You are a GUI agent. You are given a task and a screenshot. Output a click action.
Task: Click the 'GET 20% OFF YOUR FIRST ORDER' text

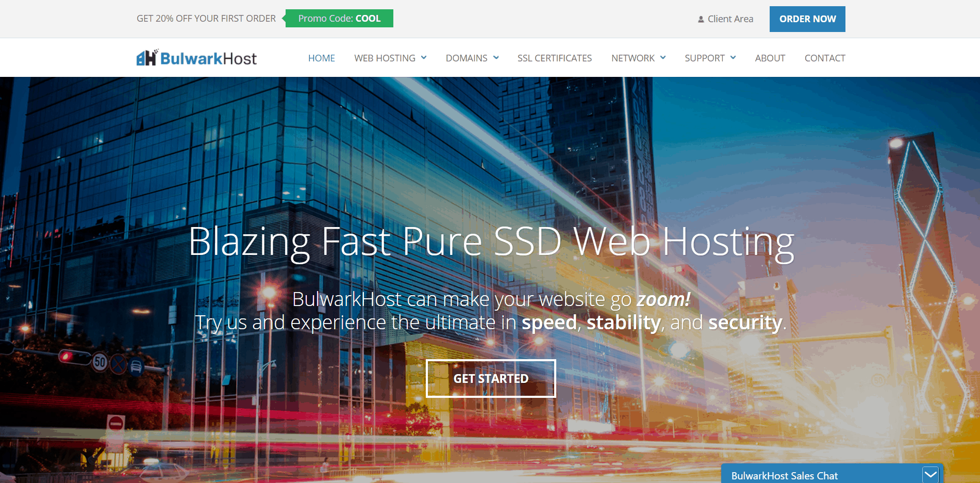(x=206, y=19)
